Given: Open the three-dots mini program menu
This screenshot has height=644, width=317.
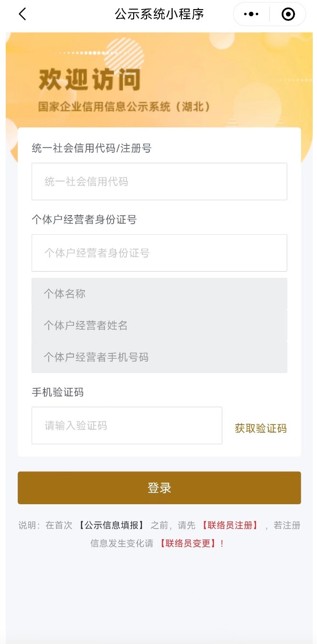Looking at the screenshot, I should tap(251, 14).
